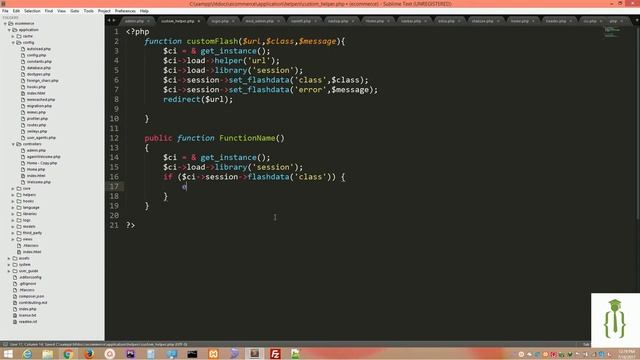
Task: Open the Windows Start button
Action: pyautogui.click(x=8, y=354)
